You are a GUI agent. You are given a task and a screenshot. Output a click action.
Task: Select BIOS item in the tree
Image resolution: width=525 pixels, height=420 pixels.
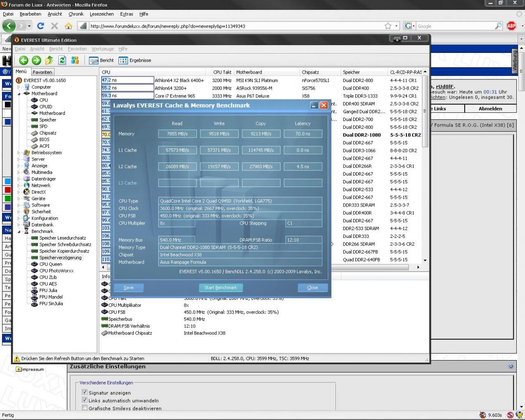(44, 140)
